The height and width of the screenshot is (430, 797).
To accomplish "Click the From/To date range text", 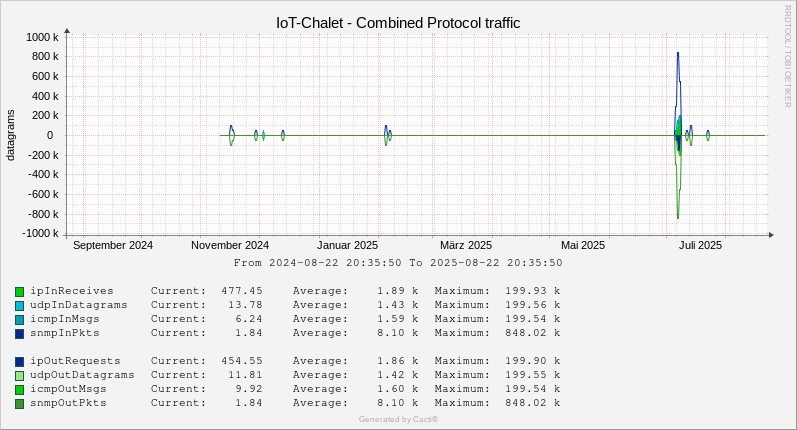I will point(398,263).
